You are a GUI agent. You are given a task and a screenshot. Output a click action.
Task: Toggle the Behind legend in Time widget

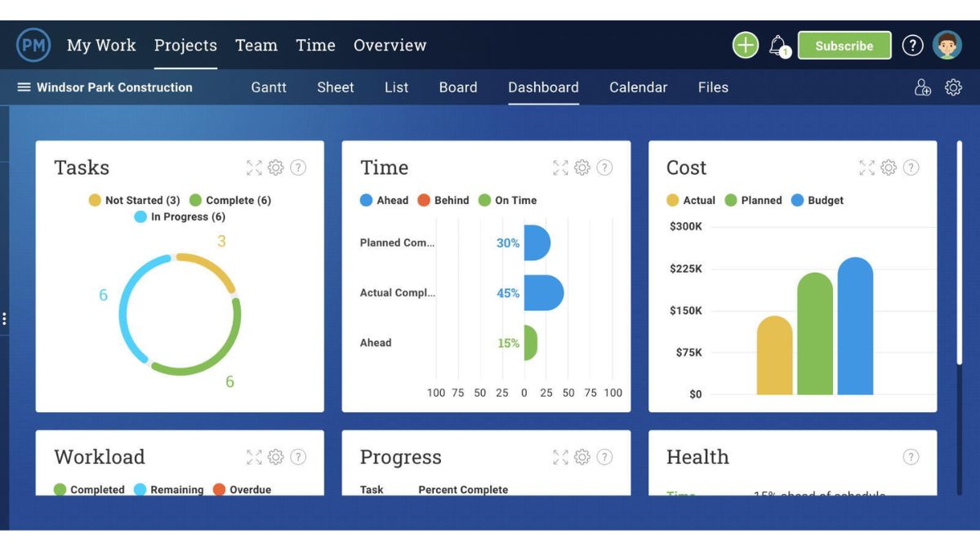pyautogui.click(x=443, y=200)
